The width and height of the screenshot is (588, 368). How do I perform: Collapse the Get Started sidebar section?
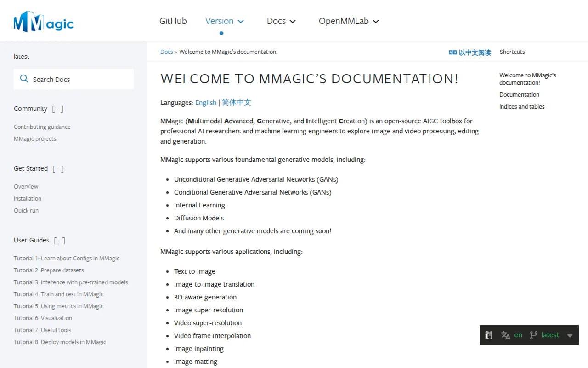point(58,169)
